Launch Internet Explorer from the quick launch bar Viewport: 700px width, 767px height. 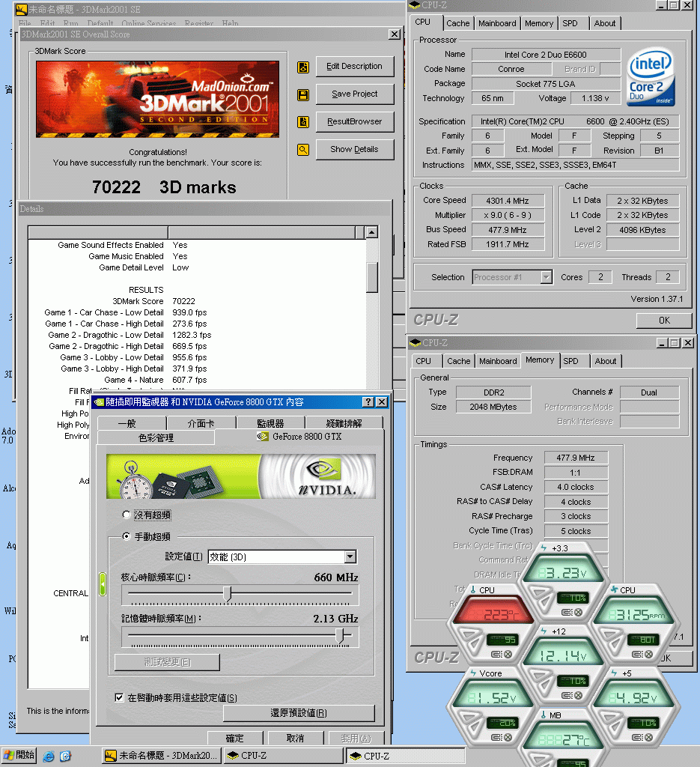coord(49,757)
